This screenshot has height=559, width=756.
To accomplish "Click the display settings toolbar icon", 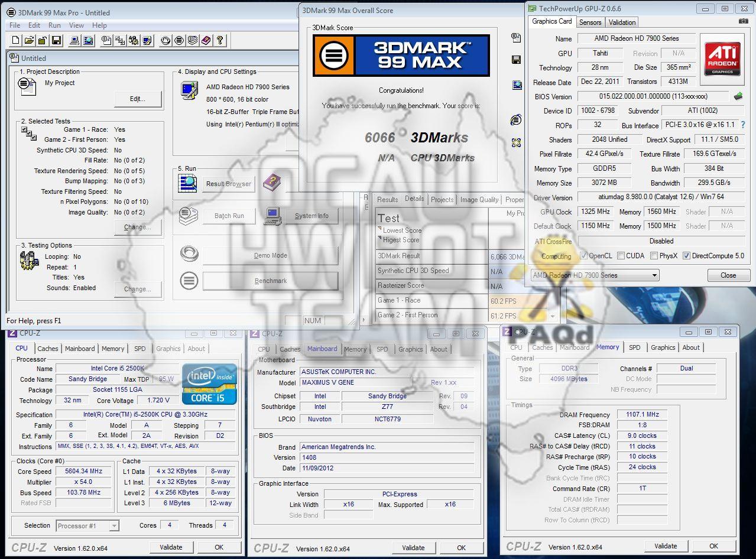I will point(147,40).
